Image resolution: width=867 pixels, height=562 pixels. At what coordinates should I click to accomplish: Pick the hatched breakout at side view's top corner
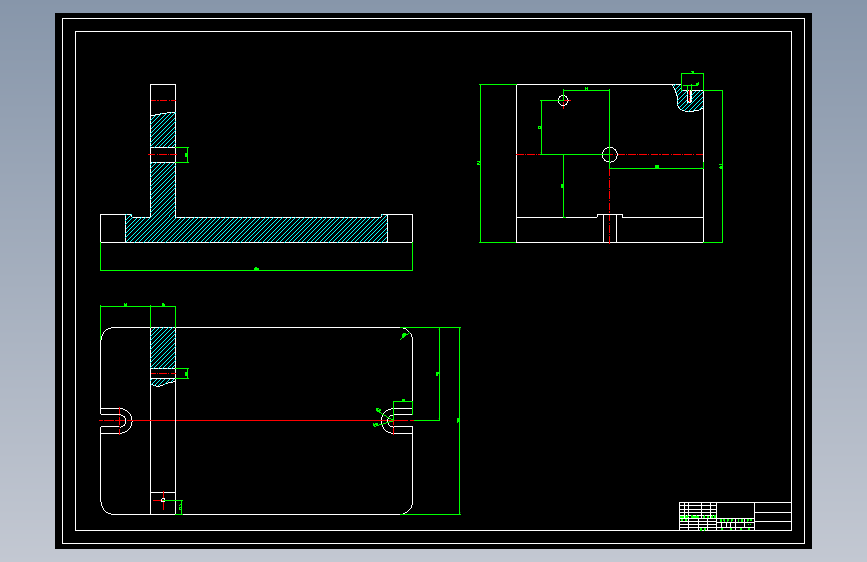689,98
